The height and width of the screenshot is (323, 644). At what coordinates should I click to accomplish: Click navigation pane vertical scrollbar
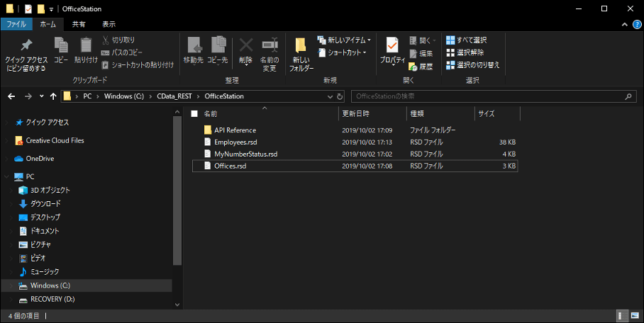(x=177, y=191)
